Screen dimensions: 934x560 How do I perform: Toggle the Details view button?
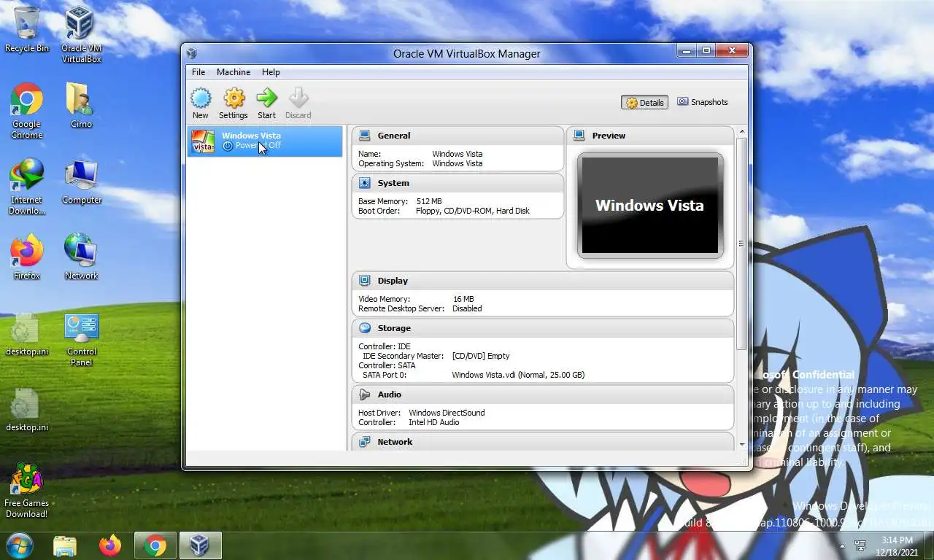coord(644,103)
